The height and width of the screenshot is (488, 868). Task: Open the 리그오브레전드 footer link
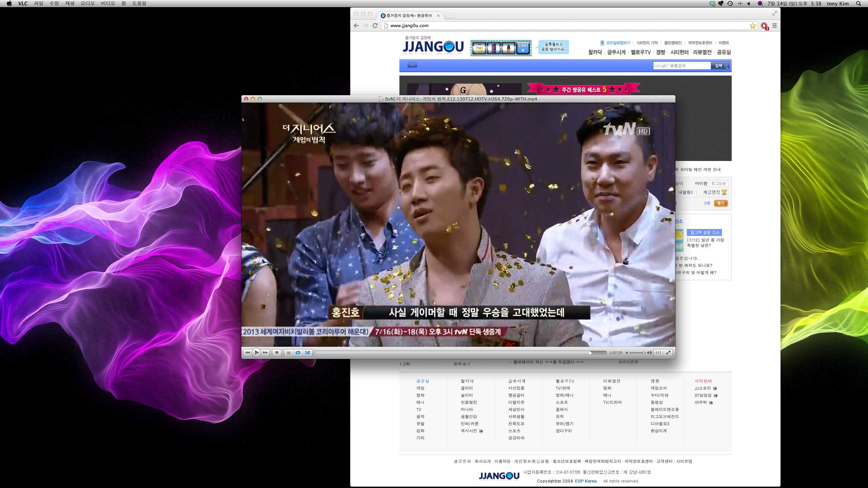(x=665, y=416)
